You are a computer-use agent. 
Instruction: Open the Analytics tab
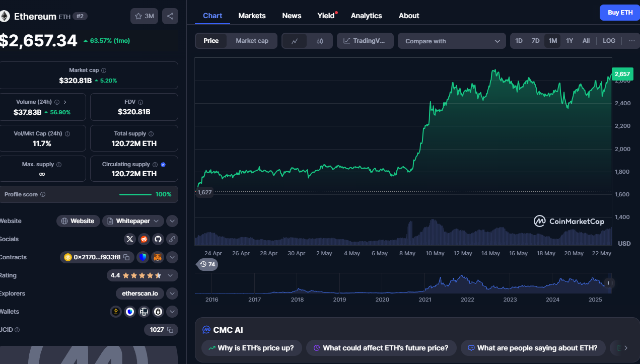[366, 16]
